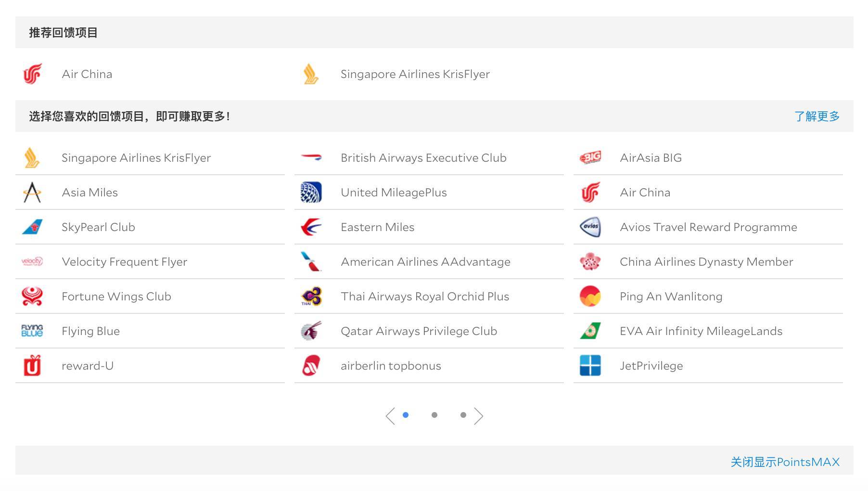Select the first pagination dot
This screenshot has height=491, width=868.
(x=406, y=415)
